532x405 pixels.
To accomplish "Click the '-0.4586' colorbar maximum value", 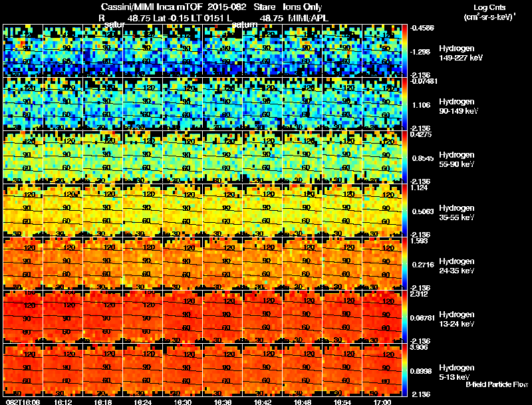I will point(422,28).
